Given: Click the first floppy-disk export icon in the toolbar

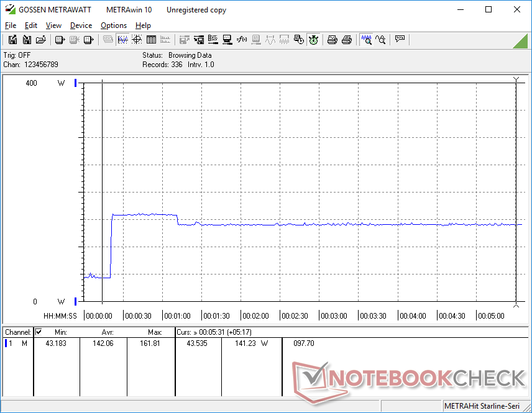Looking at the screenshot, I should pos(12,40).
